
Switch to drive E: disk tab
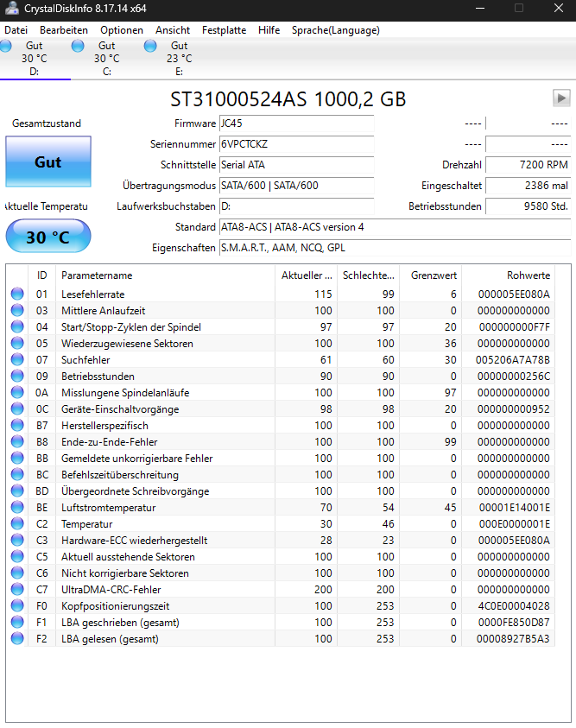(x=179, y=59)
